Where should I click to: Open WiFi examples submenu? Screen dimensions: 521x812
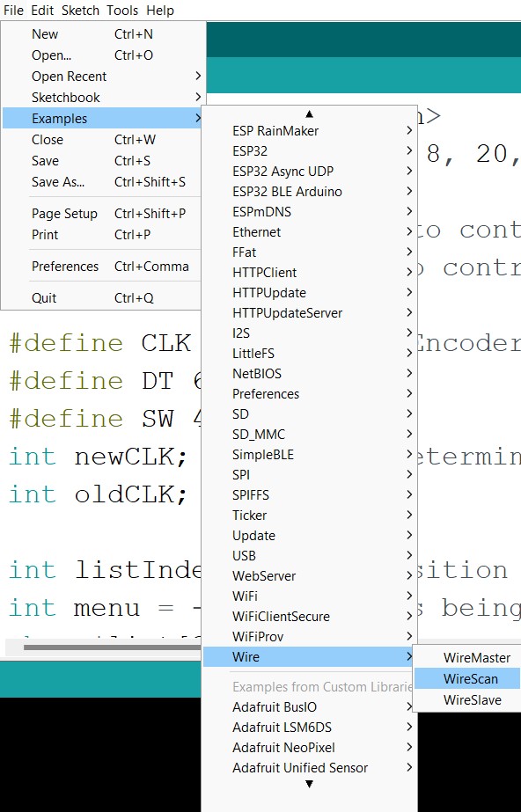(x=309, y=596)
